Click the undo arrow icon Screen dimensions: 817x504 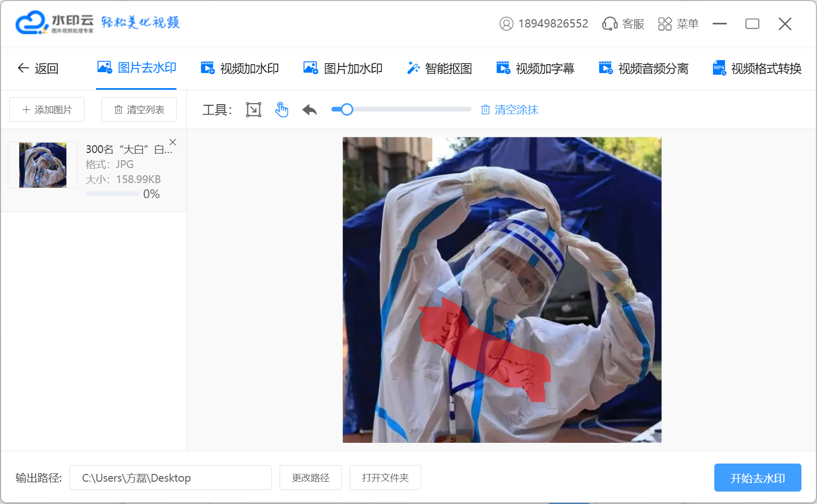(310, 110)
